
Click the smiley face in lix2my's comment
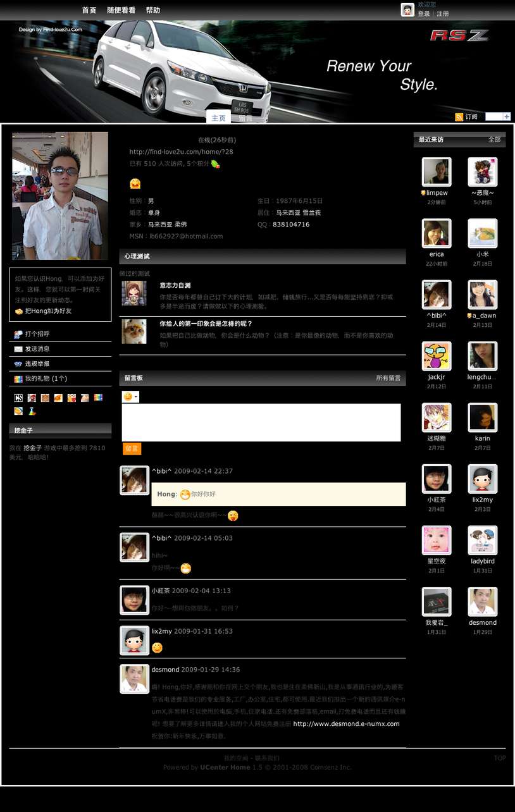coord(157,648)
